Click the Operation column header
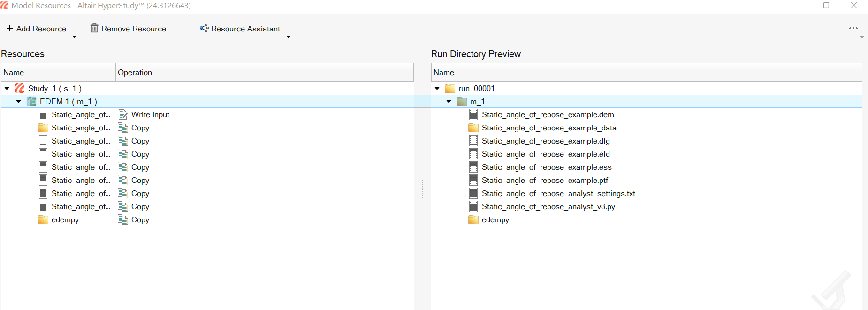 pyautogui.click(x=265, y=72)
